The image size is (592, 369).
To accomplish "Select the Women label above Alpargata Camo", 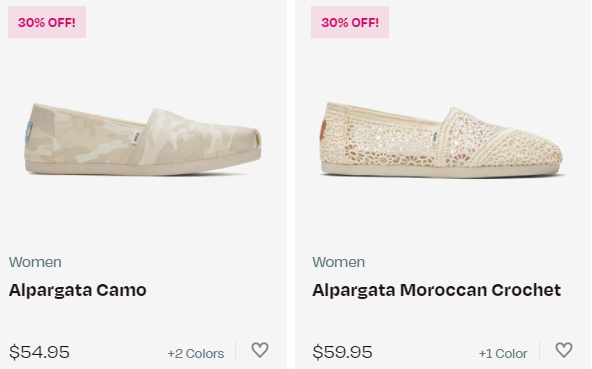I will [x=35, y=262].
